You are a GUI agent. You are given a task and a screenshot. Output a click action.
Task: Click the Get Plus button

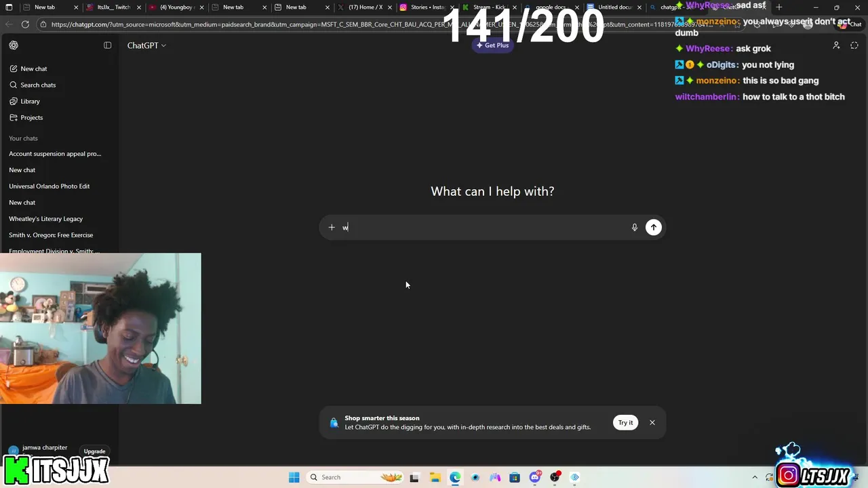point(492,45)
